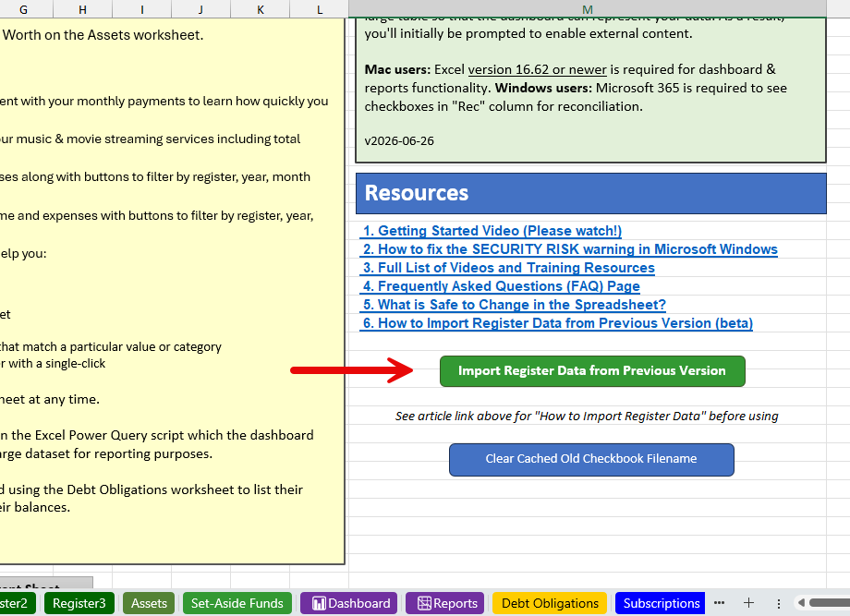
Task: Open the Set-Aside Funds tab
Action: 237,603
